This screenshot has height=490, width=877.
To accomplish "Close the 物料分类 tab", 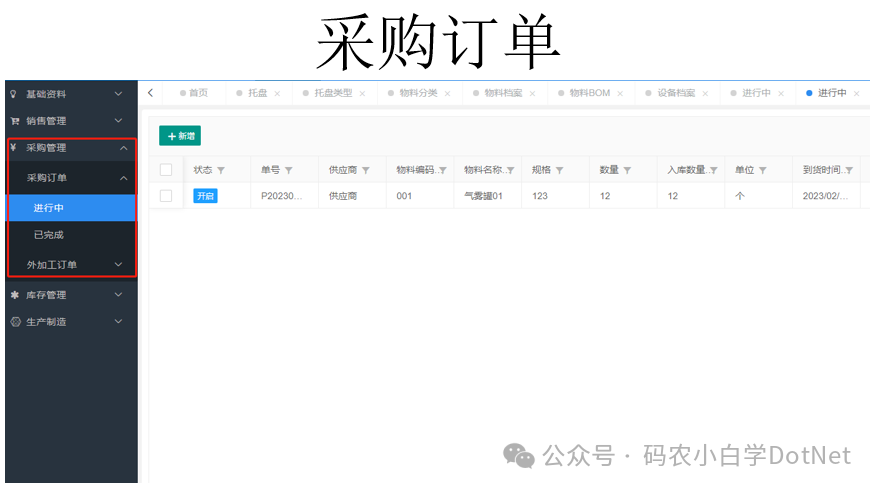I will [447, 94].
